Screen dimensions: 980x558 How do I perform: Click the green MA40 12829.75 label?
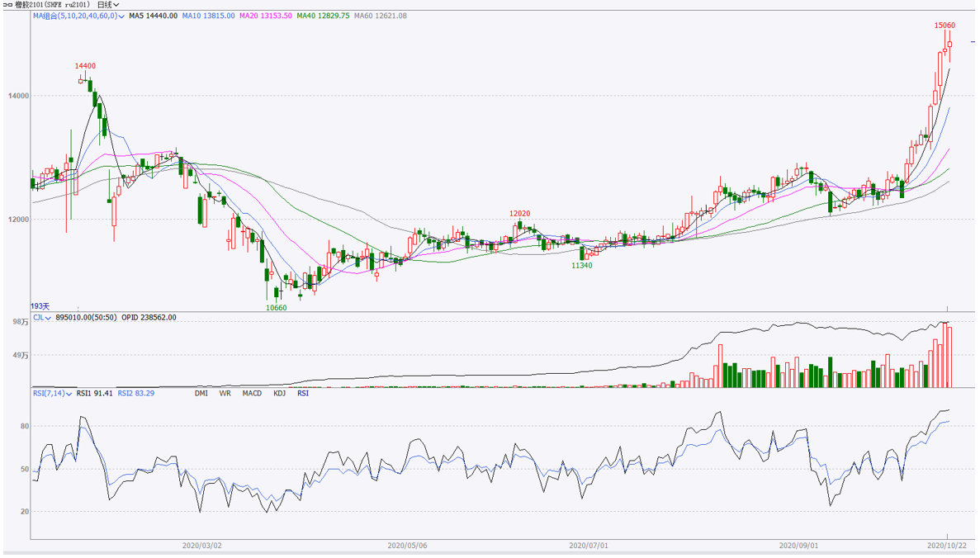click(x=323, y=17)
